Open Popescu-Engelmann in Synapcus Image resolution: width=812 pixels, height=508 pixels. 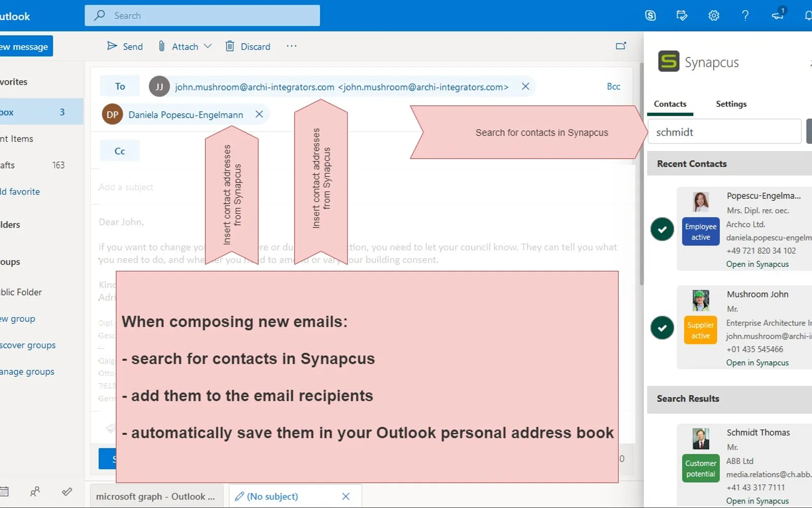click(757, 264)
